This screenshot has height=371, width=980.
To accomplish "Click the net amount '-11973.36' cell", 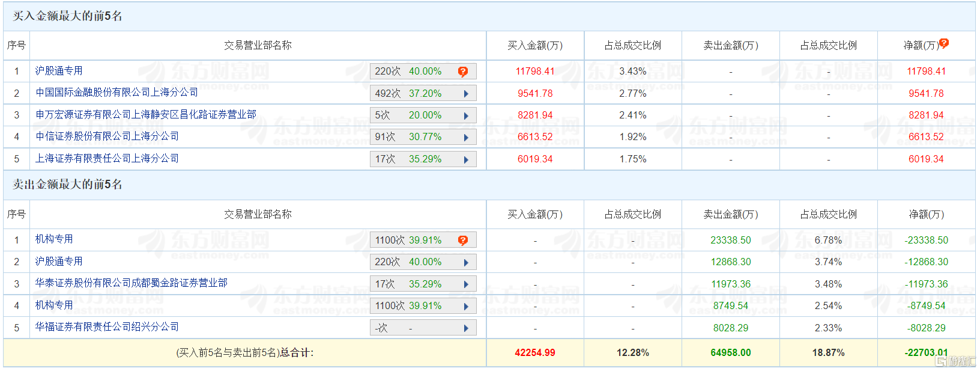I will tap(927, 284).
